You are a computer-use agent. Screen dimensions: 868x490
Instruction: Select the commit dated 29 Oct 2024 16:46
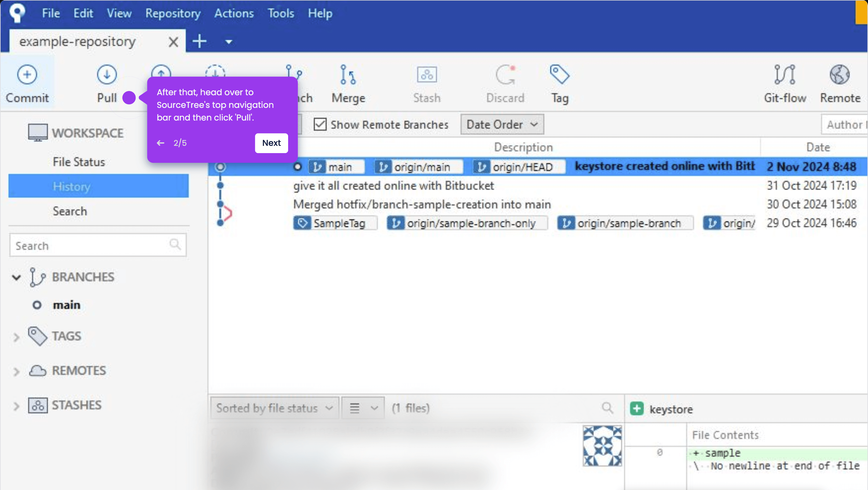(x=811, y=223)
